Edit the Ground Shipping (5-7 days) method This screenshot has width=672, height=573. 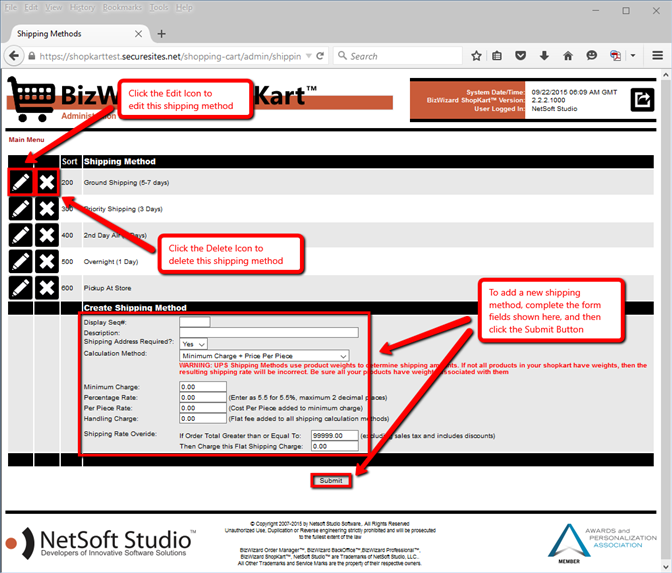point(21,183)
